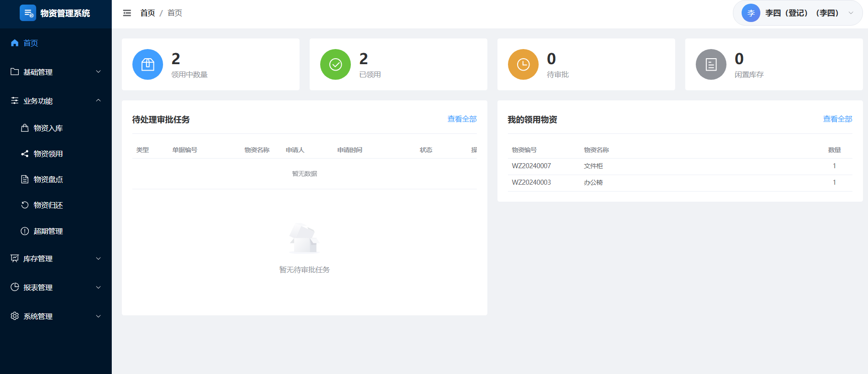Click the 李 user avatar
The width and height of the screenshot is (868, 374).
(x=751, y=13)
